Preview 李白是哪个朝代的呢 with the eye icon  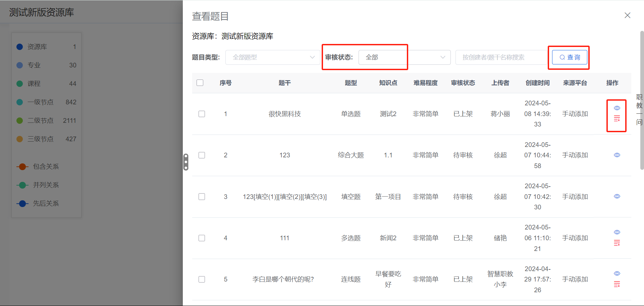pyautogui.click(x=617, y=273)
